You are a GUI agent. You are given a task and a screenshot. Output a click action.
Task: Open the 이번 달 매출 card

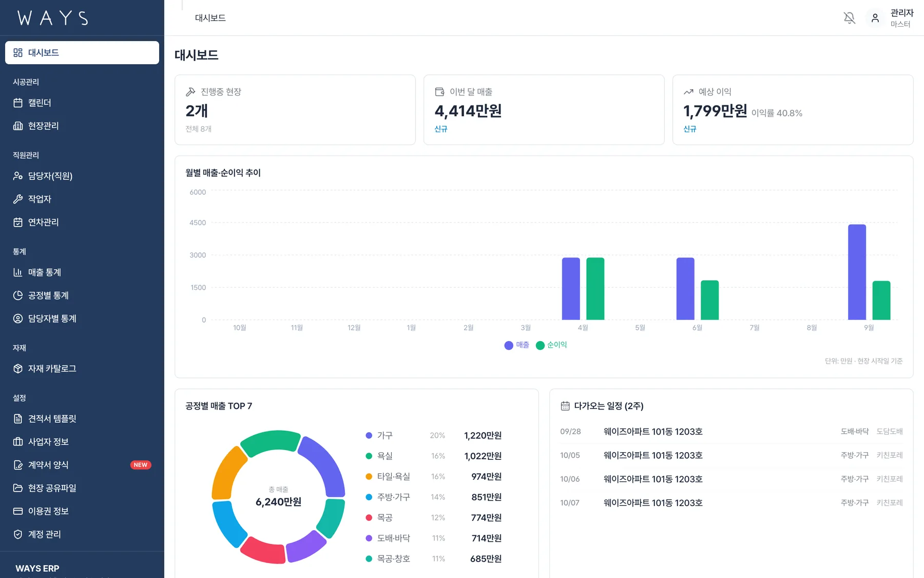[x=544, y=110]
